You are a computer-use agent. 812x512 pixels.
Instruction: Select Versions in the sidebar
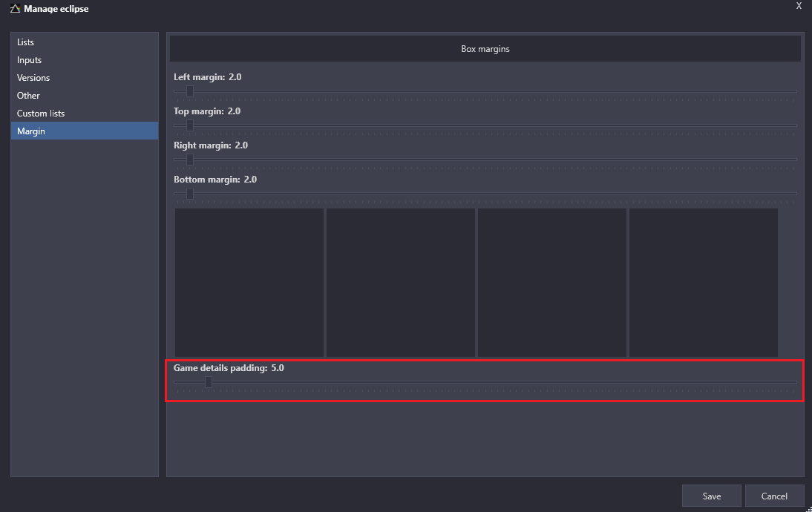[33, 78]
